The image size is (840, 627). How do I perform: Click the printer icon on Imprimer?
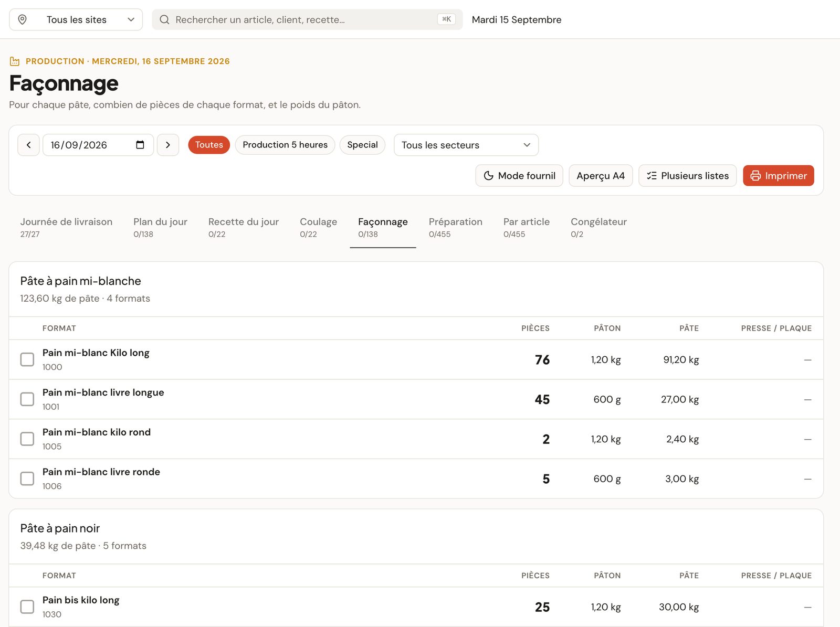pyautogui.click(x=755, y=176)
